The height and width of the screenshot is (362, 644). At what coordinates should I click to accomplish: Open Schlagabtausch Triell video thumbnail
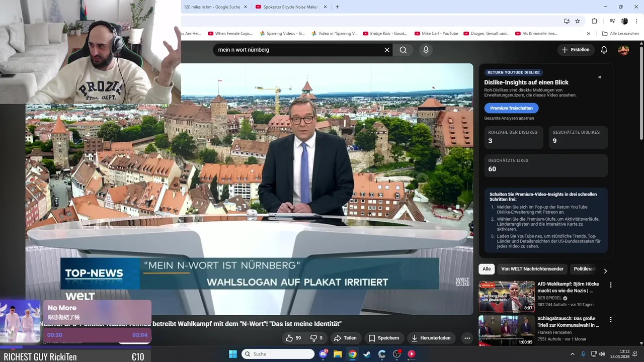506,331
